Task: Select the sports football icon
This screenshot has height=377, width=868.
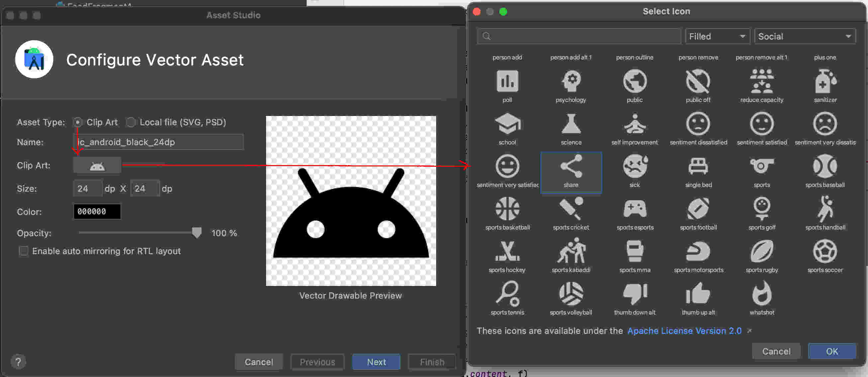Action: tap(698, 209)
